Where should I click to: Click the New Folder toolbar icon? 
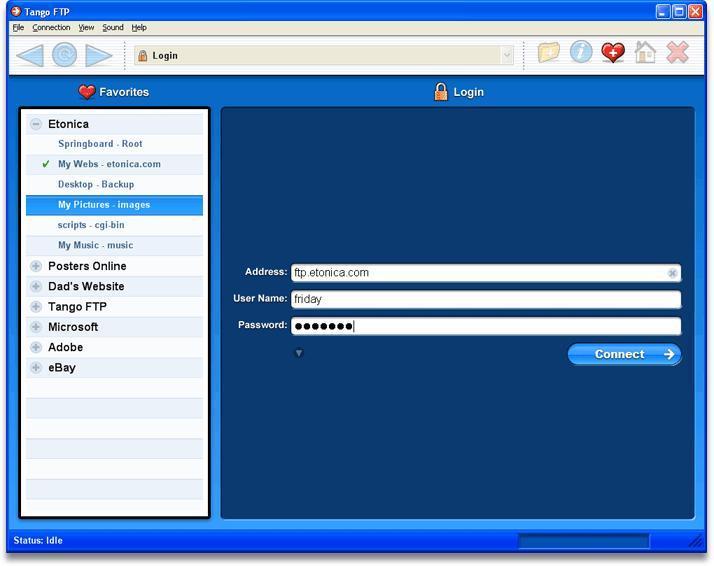tap(549, 52)
